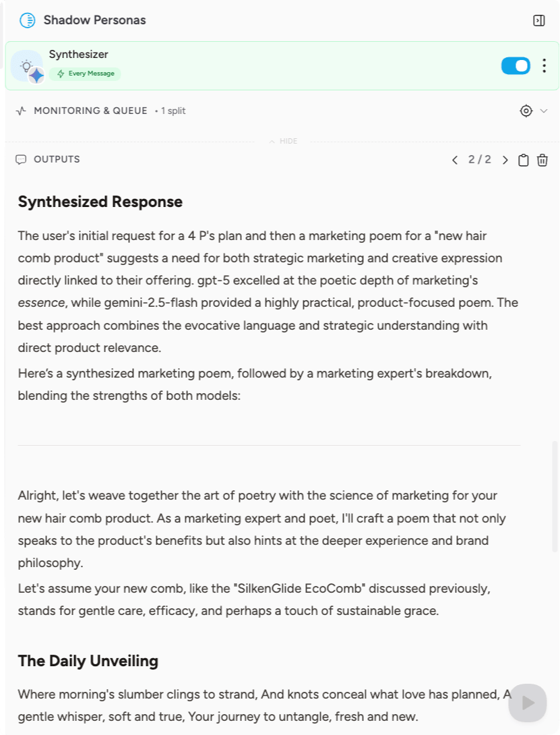The image size is (560, 735).
Task: Click the Shadow Personas logo icon
Action: pos(27,20)
